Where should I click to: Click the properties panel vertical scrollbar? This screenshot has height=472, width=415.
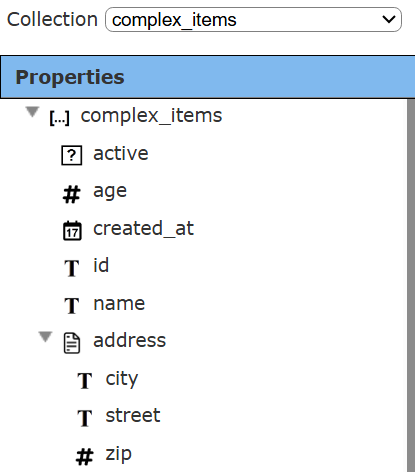pos(411,285)
